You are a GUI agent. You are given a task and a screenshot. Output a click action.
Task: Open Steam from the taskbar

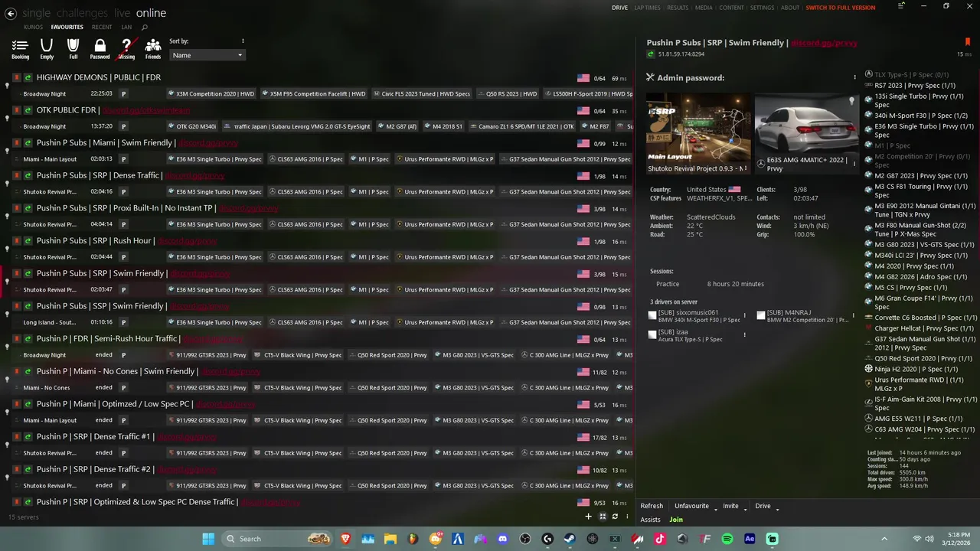(570, 539)
